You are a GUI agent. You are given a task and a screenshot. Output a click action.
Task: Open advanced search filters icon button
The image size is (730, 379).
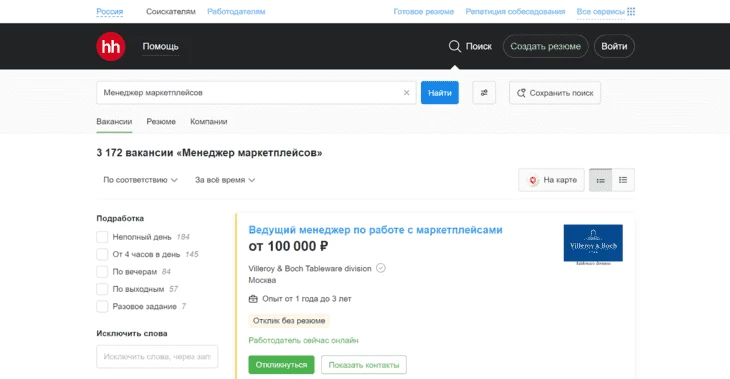(484, 93)
